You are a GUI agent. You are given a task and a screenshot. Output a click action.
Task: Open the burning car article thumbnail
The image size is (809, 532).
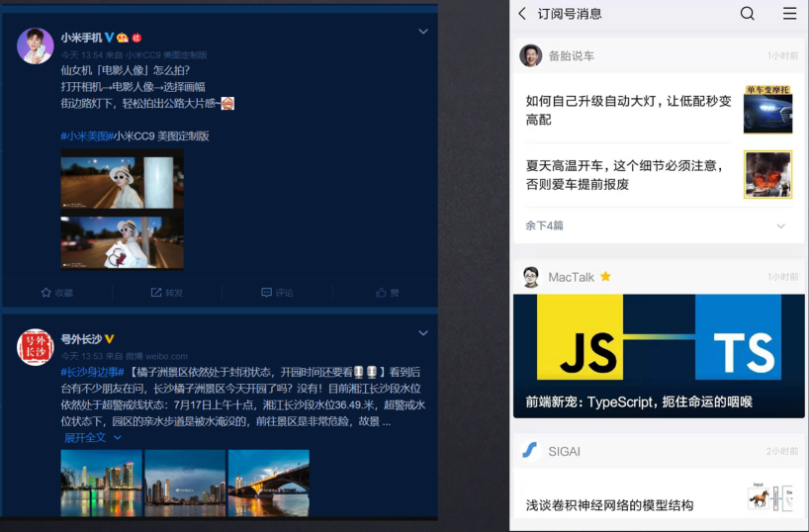pos(767,174)
